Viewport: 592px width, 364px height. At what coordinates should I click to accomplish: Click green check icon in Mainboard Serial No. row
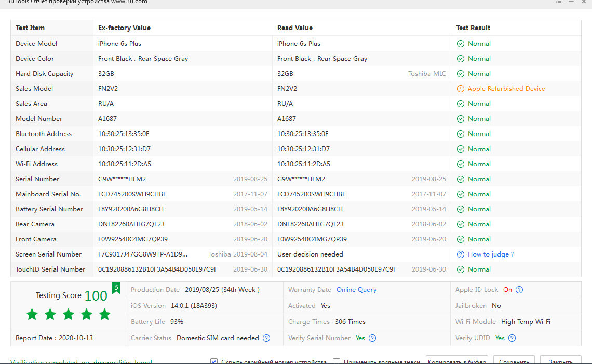click(x=461, y=194)
